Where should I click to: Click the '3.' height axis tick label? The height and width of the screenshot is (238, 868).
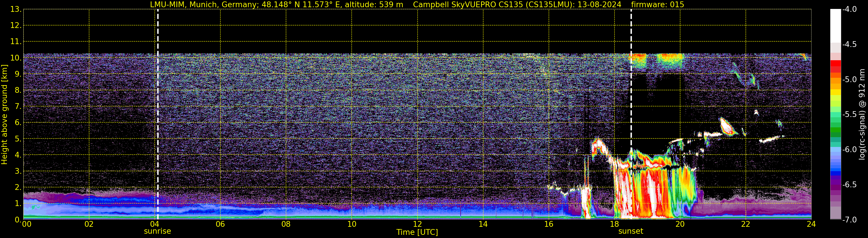point(18,171)
